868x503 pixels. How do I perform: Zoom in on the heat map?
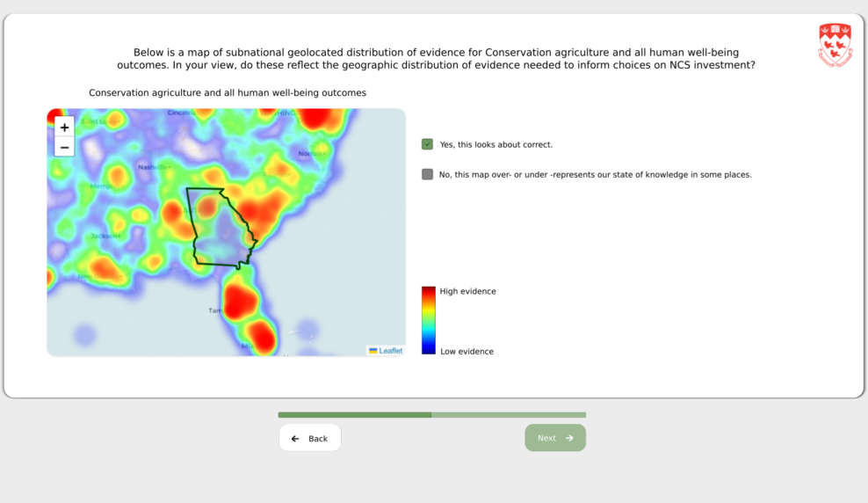[64, 128]
